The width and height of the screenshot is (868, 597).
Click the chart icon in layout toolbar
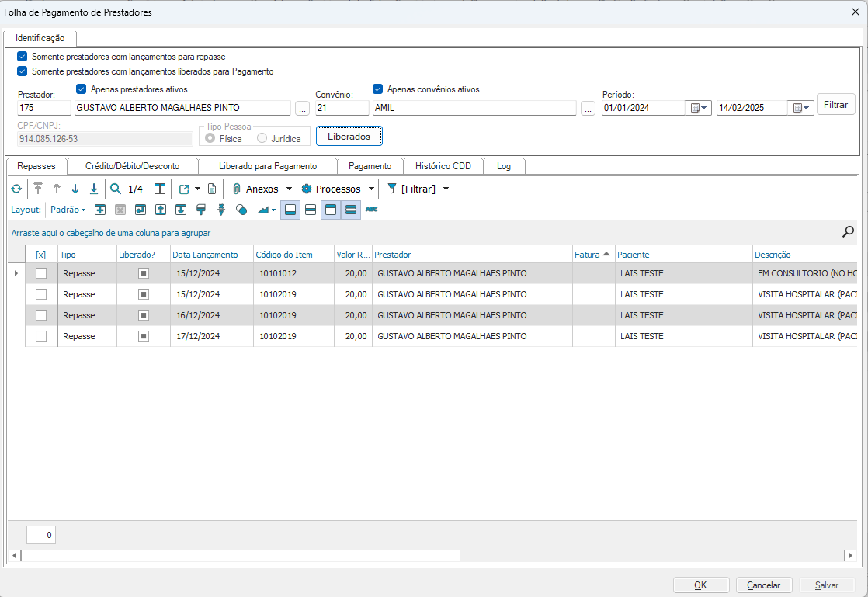point(263,210)
